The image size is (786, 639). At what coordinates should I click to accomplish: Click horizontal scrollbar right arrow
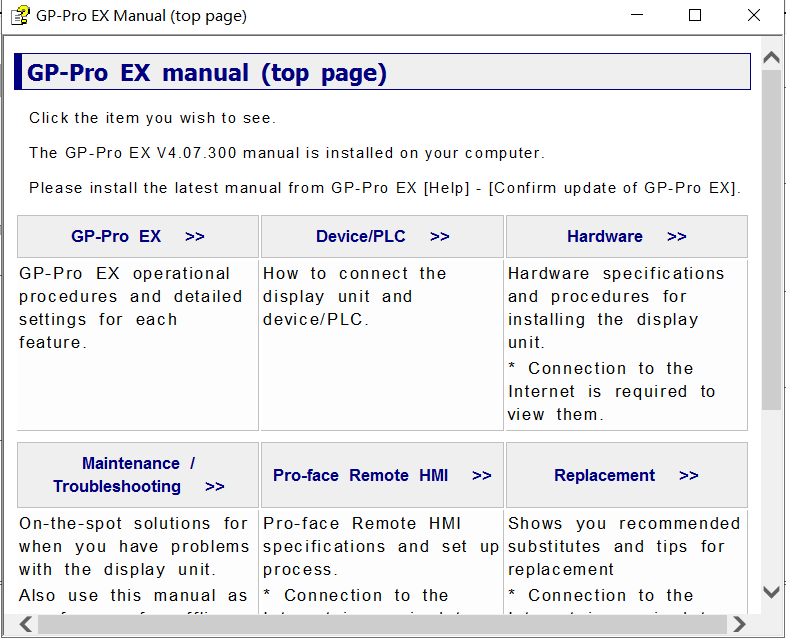pos(739,625)
